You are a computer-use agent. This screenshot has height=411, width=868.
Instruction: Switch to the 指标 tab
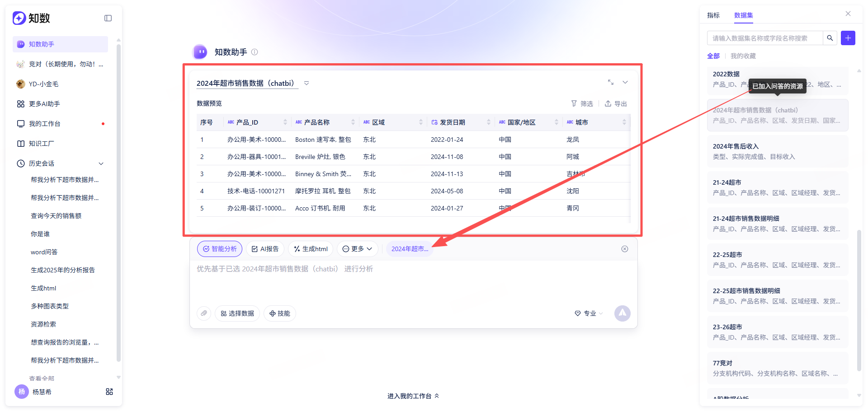[713, 15]
